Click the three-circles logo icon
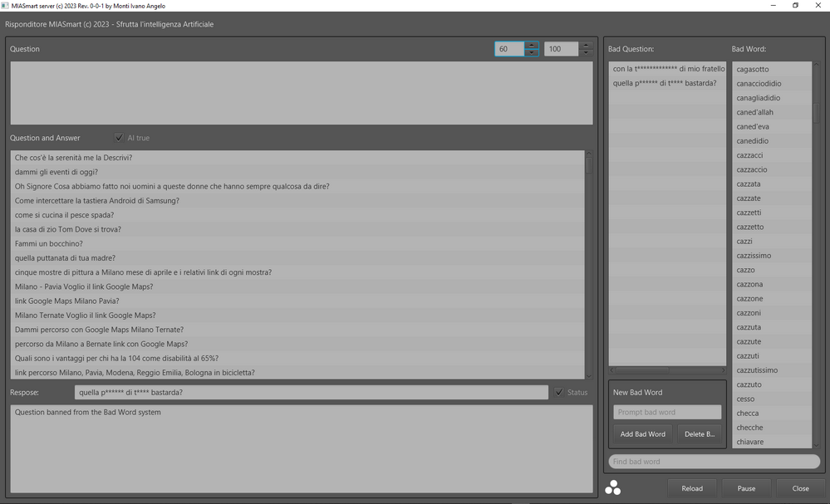830x504 pixels. 612,487
